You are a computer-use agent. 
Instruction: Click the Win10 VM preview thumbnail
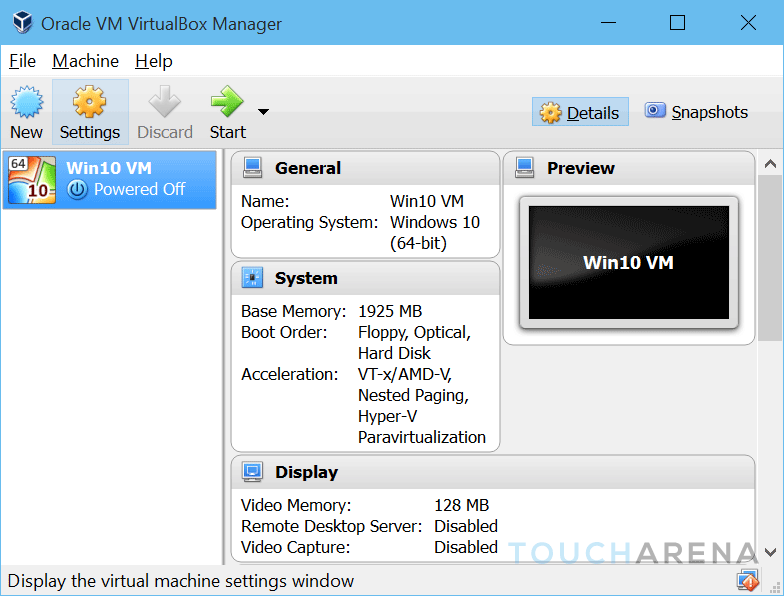(629, 262)
